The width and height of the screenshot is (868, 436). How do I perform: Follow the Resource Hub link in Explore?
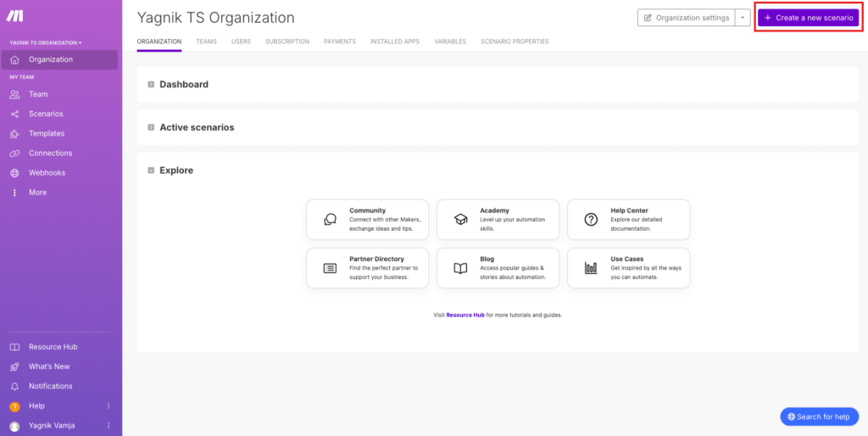(x=465, y=316)
